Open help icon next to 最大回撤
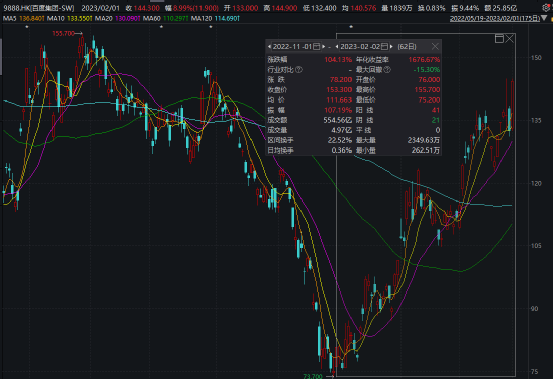Viewport: 553px width, 379px height. click(x=387, y=70)
